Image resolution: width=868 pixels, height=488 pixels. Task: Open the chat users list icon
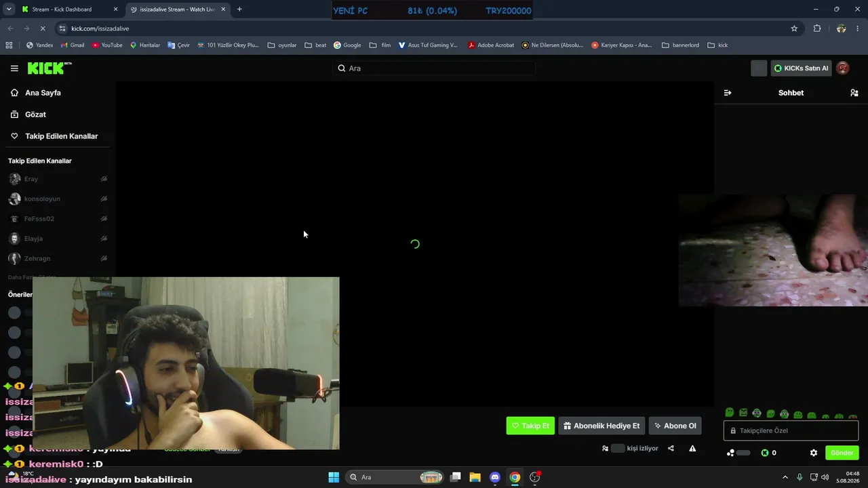coord(854,93)
